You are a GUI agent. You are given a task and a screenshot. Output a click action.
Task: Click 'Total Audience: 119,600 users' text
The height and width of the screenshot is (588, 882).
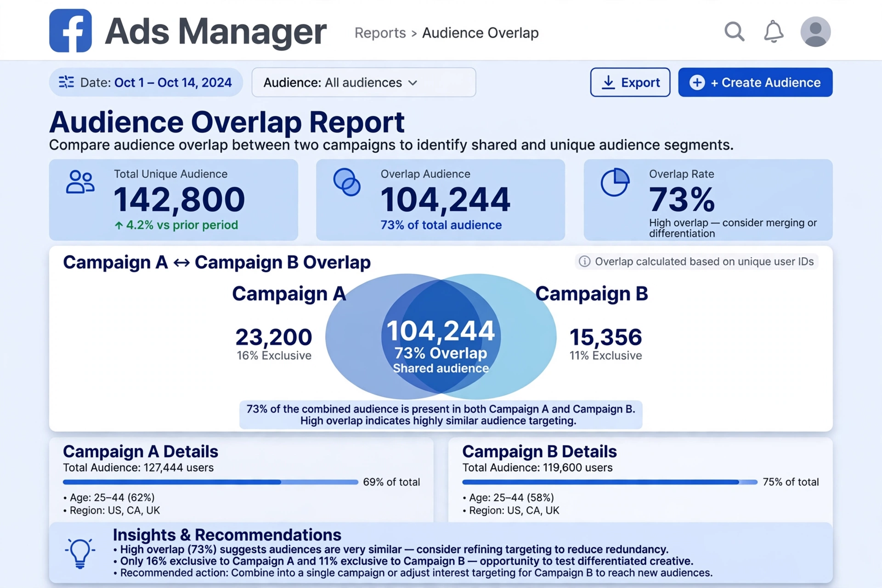point(537,468)
